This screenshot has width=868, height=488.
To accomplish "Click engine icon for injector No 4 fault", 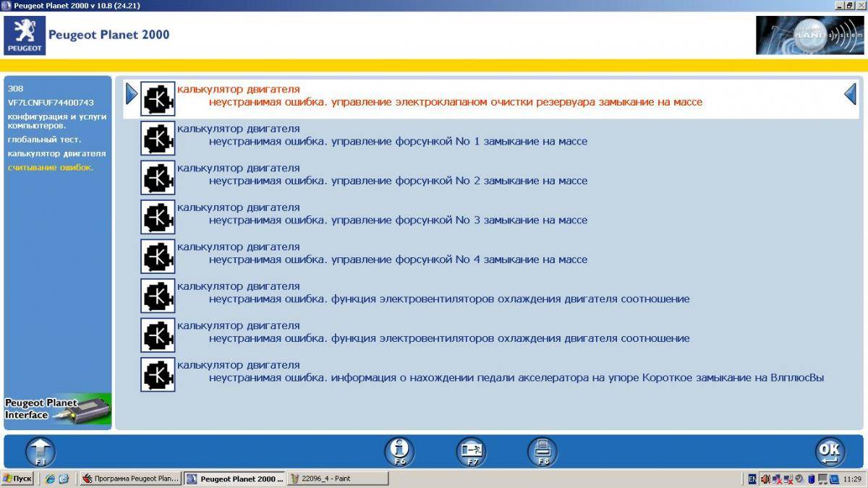I will point(158,257).
